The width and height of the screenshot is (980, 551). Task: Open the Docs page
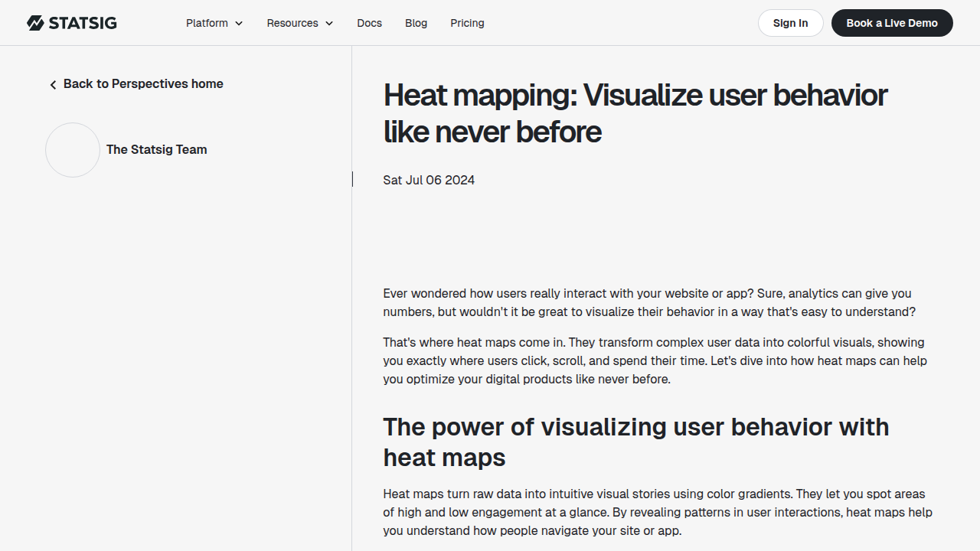tap(369, 23)
